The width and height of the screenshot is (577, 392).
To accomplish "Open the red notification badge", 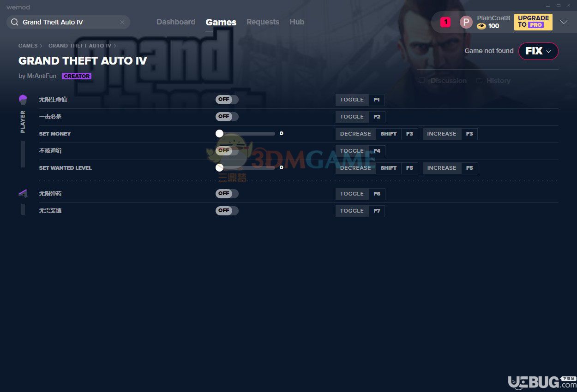I will coord(445,22).
